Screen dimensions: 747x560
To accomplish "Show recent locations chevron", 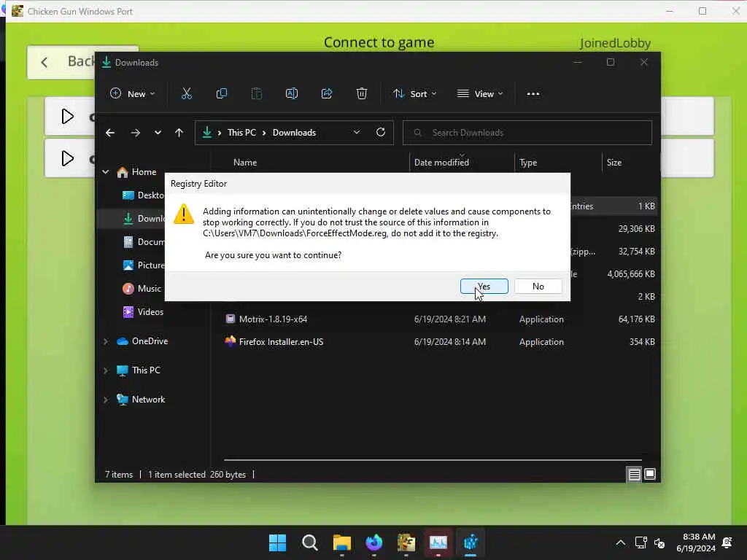I will tap(158, 133).
